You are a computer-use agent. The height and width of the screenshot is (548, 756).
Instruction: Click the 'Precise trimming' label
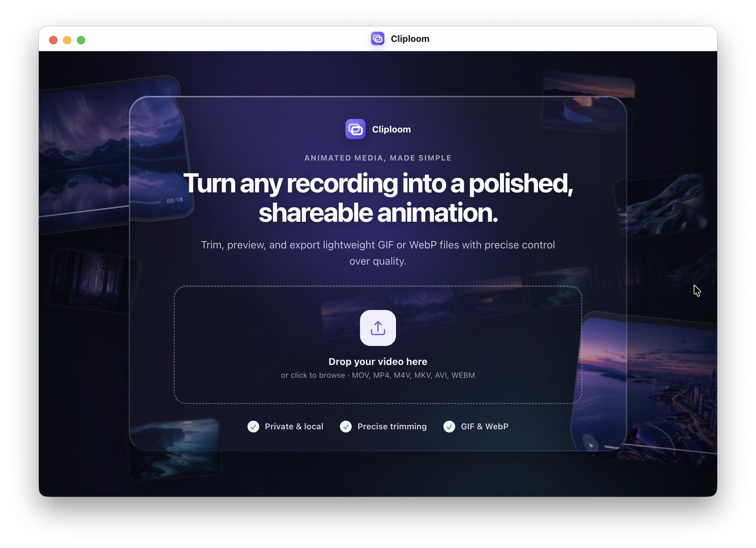tap(392, 427)
